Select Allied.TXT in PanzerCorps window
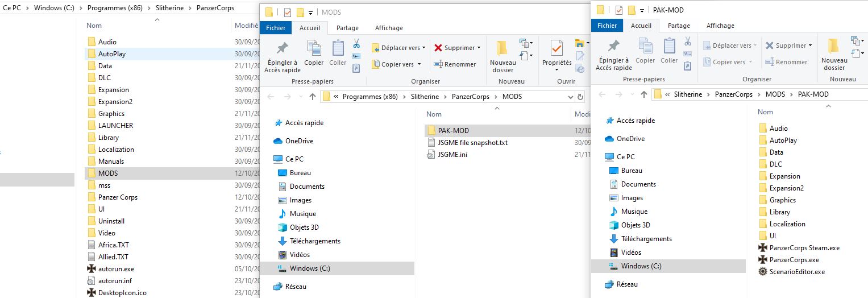This screenshot has width=868, height=298. pos(107,257)
